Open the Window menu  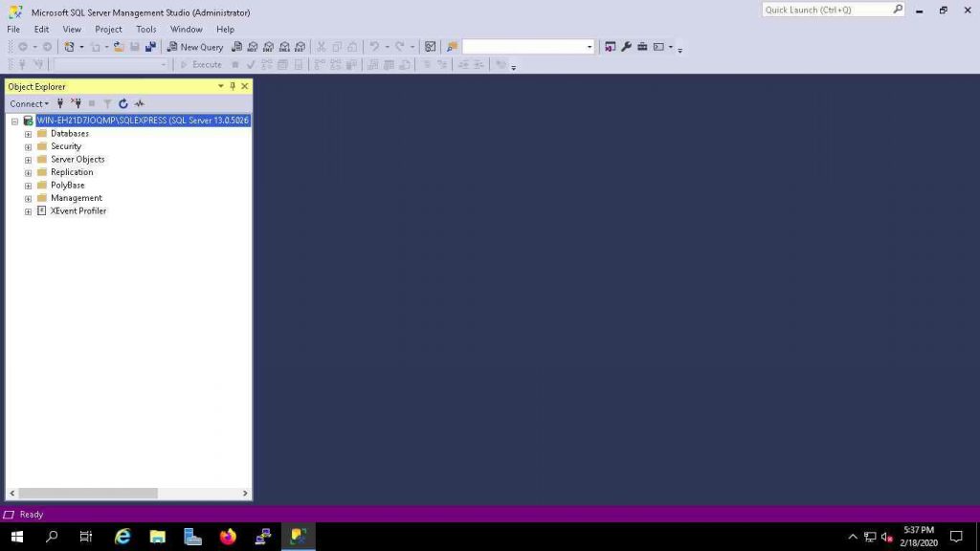186,29
